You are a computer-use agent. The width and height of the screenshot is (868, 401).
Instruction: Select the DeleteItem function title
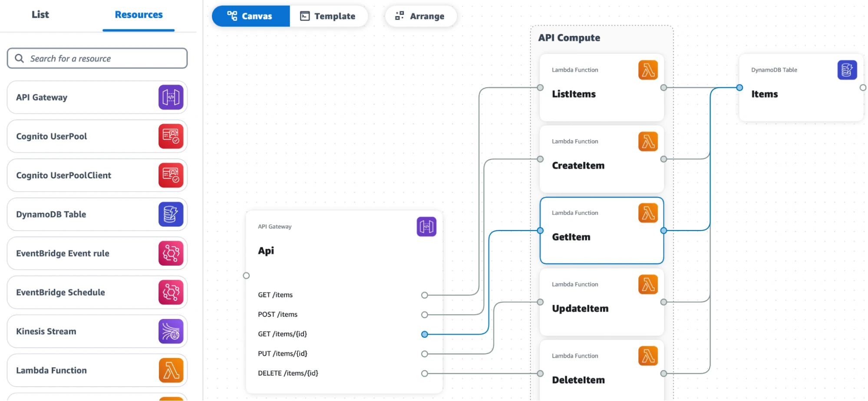[578, 380]
